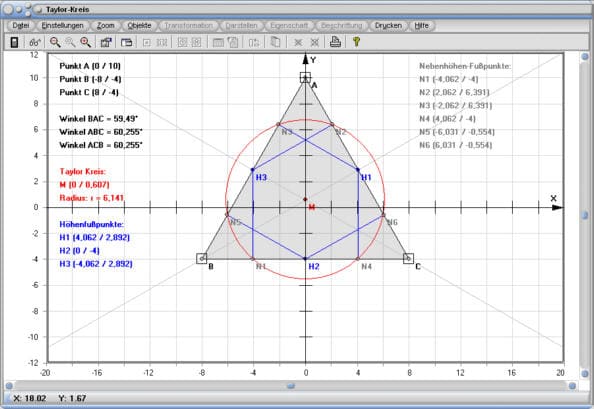Click the text 'Punkt C (8 / -4)'

point(89,92)
